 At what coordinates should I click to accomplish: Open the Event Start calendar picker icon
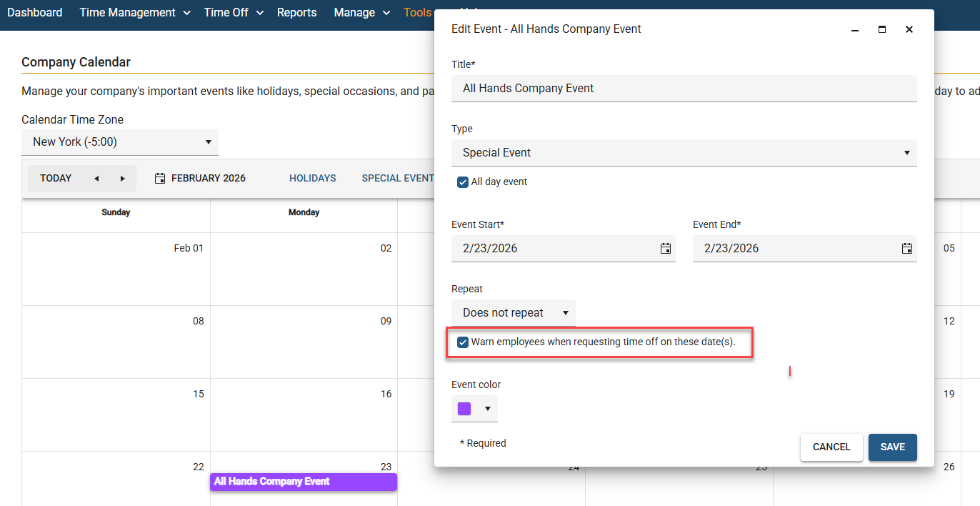665,249
